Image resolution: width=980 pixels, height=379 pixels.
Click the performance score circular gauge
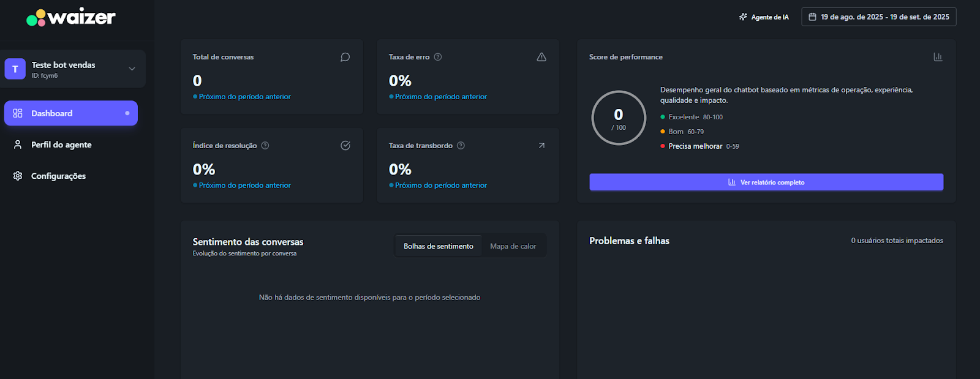619,118
